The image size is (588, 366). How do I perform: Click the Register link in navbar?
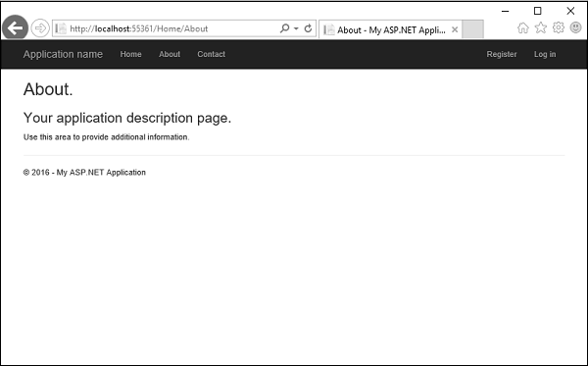(x=502, y=54)
